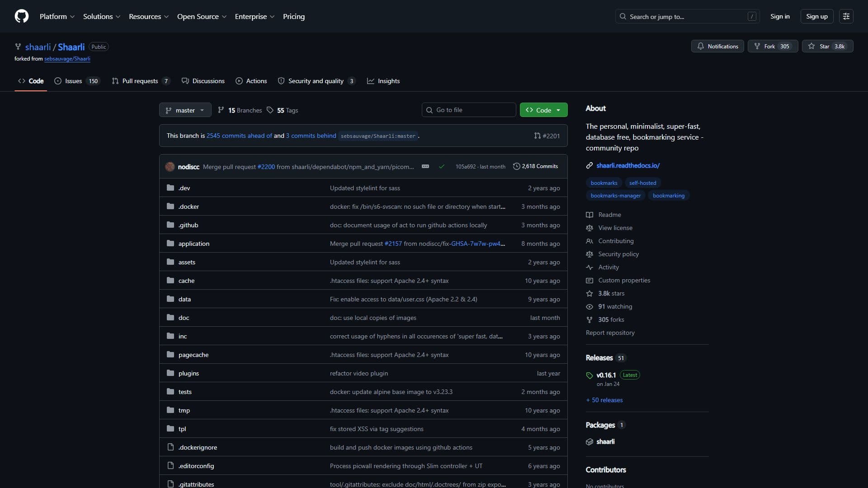Screen dimensions: 868x488
Task: Open 2545 commits ahead of link
Action: 239,136
